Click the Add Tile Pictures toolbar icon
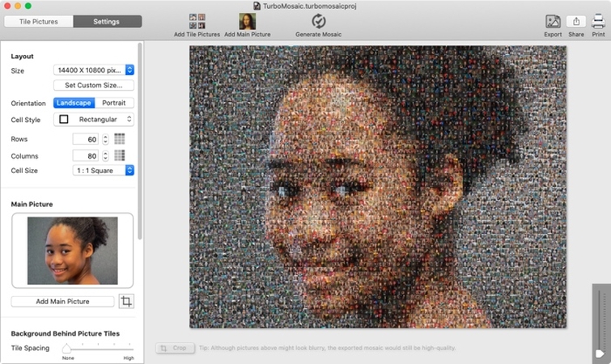This screenshot has height=364, width=611. (197, 21)
